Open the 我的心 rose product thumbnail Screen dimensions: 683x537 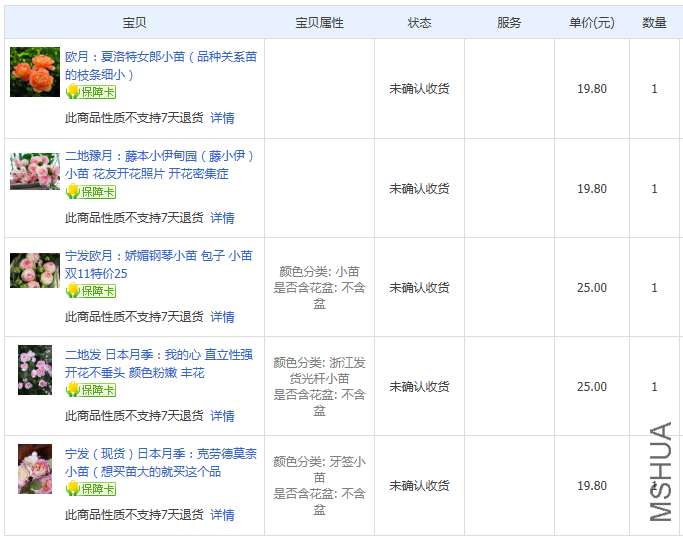pos(35,370)
